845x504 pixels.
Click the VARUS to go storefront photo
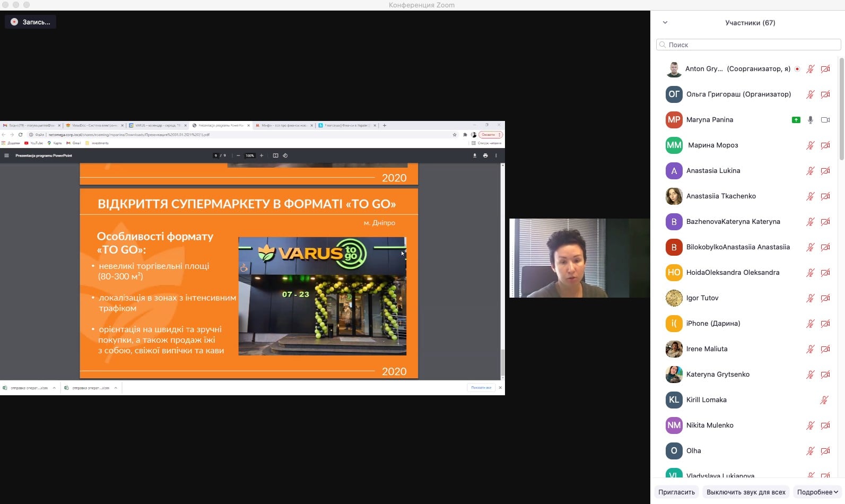tap(322, 296)
